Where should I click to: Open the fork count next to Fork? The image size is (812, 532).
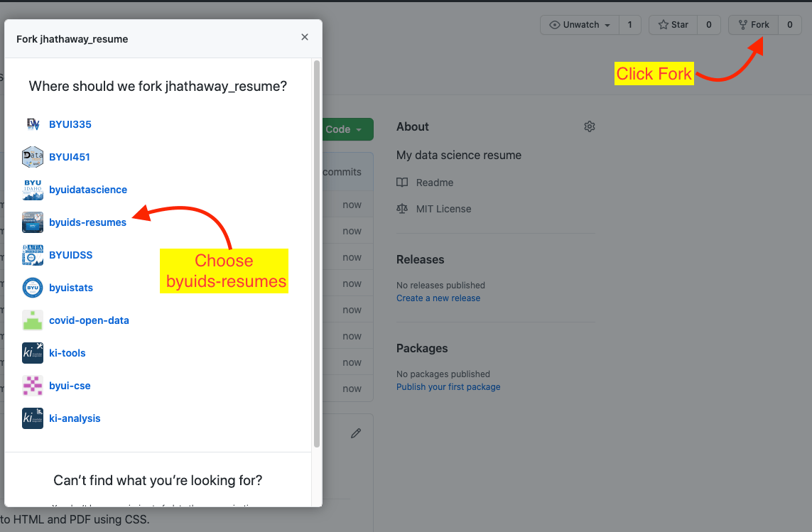[x=790, y=25]
